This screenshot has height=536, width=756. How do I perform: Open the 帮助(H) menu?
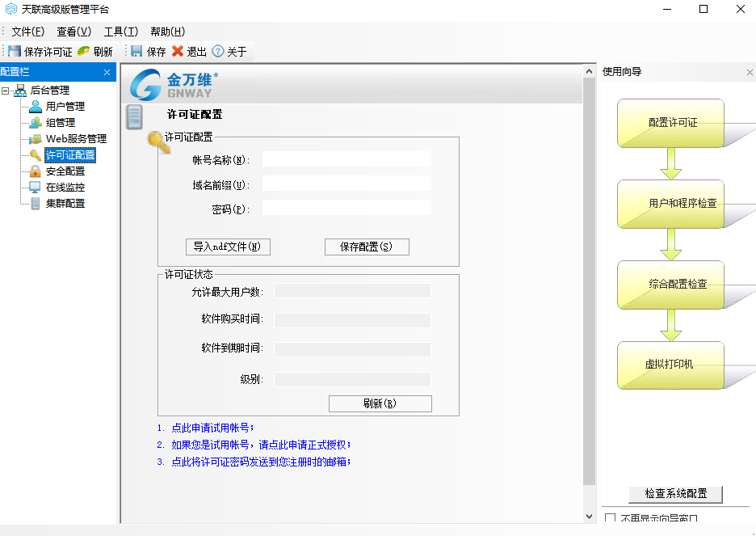coord(168,32)
